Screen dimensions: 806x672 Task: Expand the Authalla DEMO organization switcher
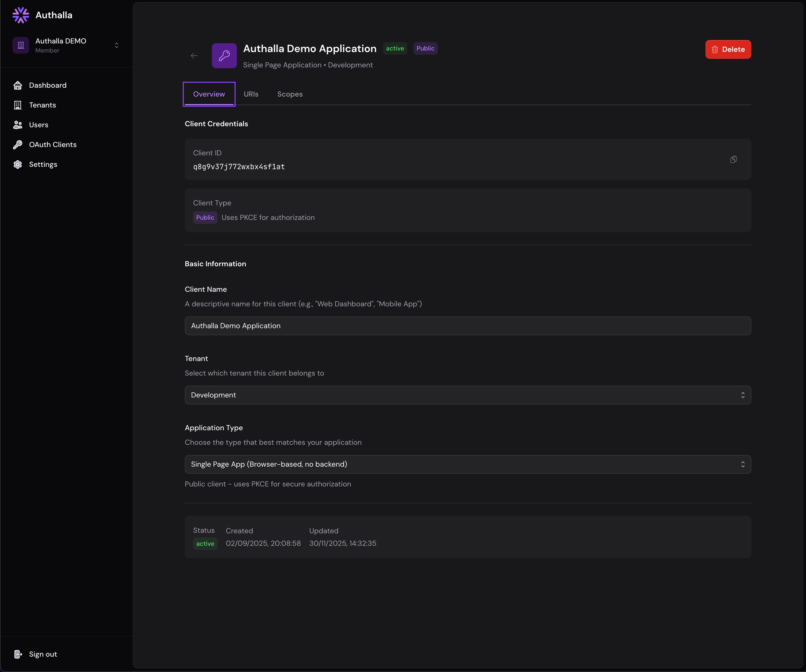(x=116, y=45)
